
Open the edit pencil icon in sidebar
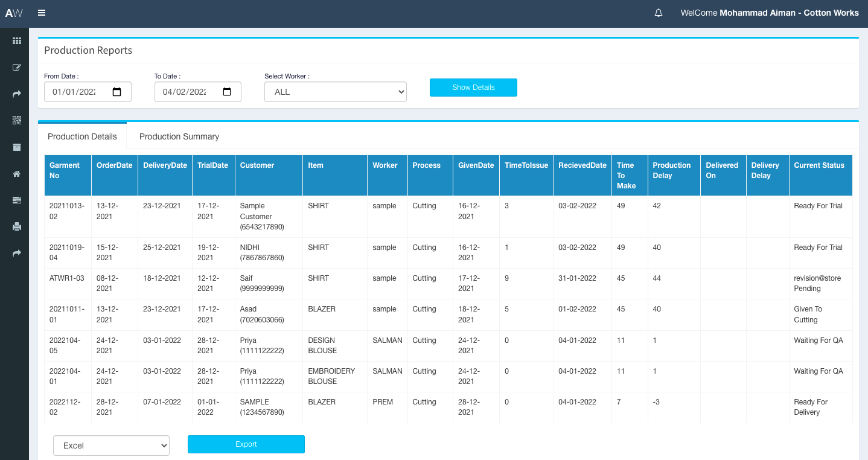[x=17, y=68]
